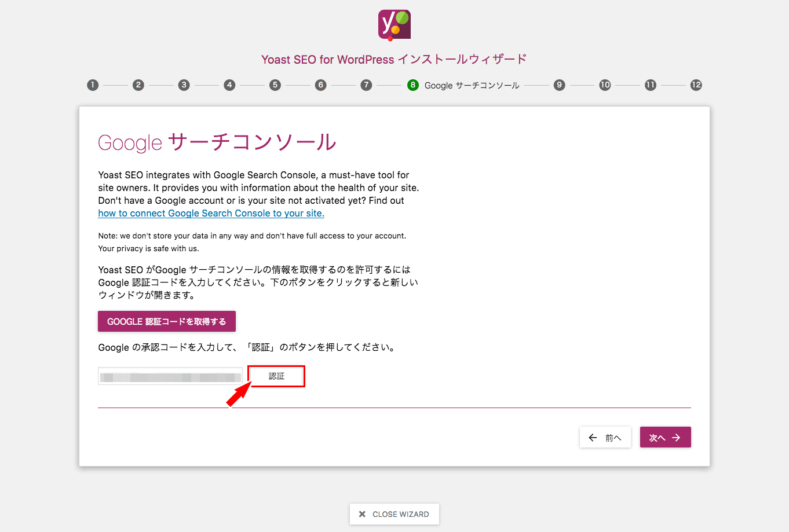Viewport: 789px width, 532px height.
Task: Go to wizard step 1
Action: pos(93,85)
